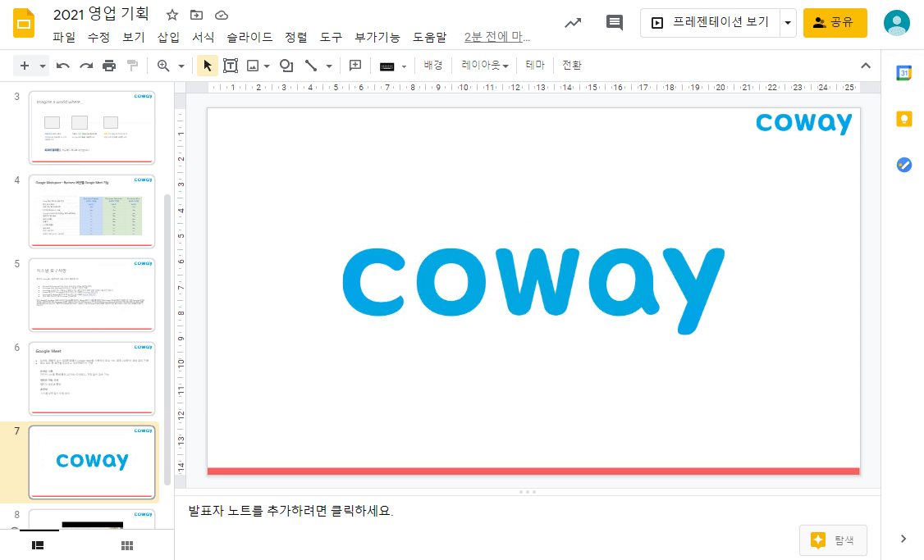This screenshot has width=924, height=560.
Task: Open the 슬라이드 menu
Action: [249, 37]
